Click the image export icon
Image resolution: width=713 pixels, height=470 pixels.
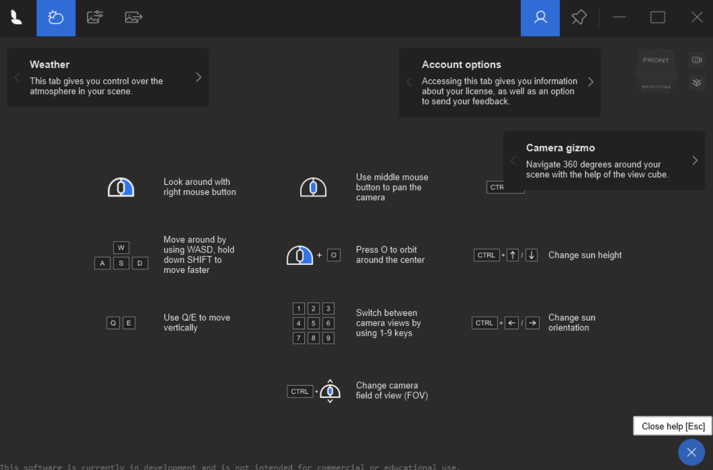tap(133, 17)
